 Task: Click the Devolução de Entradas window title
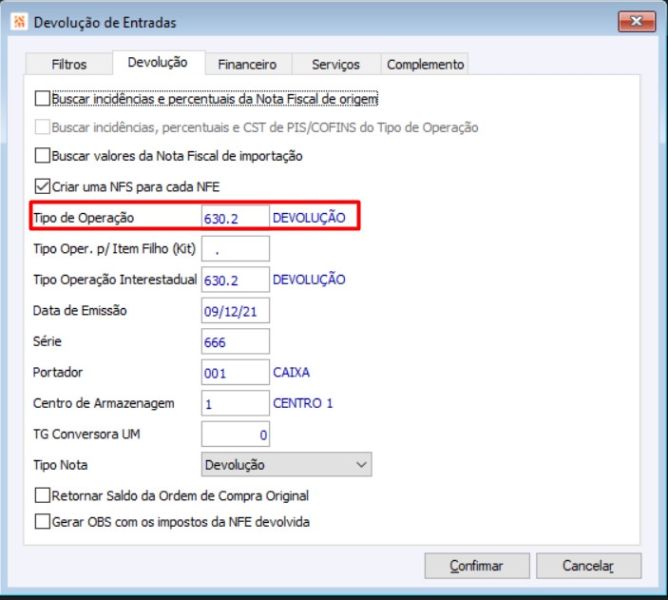click(105, 23)
